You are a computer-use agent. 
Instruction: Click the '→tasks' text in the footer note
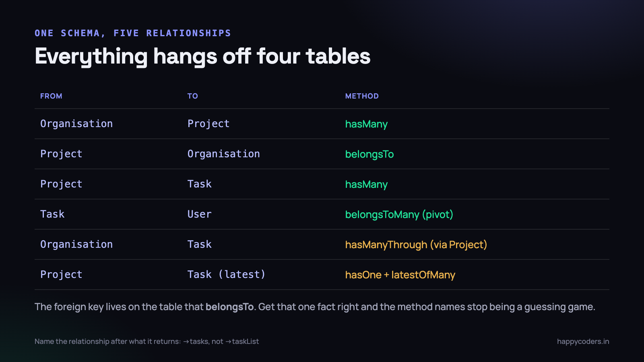196,341
